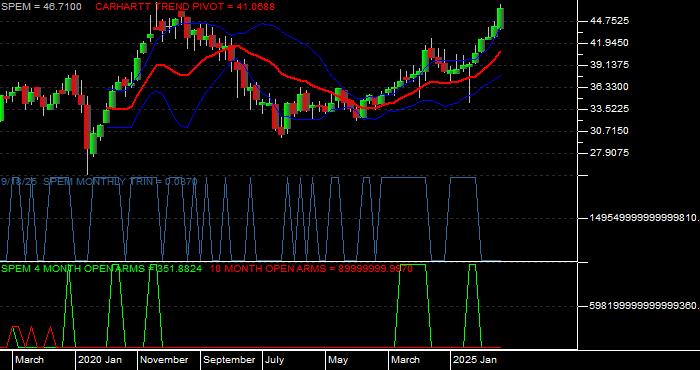The image size is (700, 370).
Task: Jump to the 2025 Jan timeline marker
Action: (x=474, y=360)
